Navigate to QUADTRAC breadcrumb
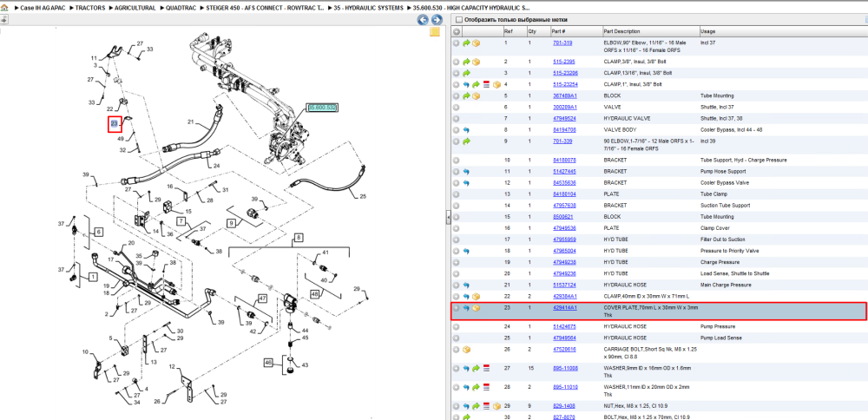The width and height of the screenshot is (868, 420). click(x=181, y=9)
